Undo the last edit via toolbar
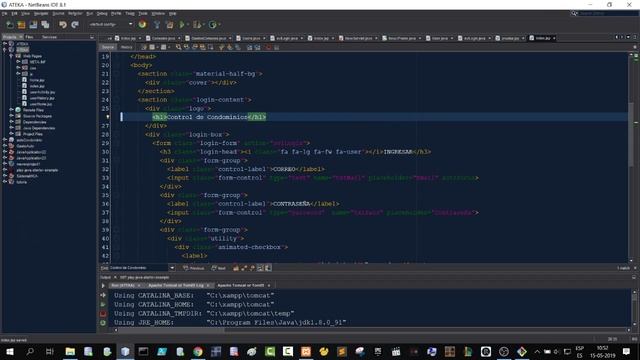The height and width of the screenshot is (360, 640). [x=63, y=25]
